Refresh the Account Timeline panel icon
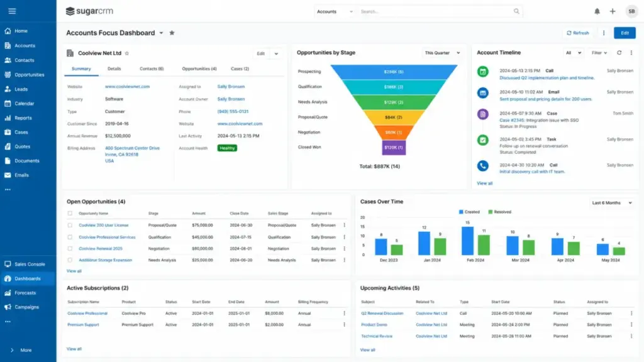 tap(619, 53)
